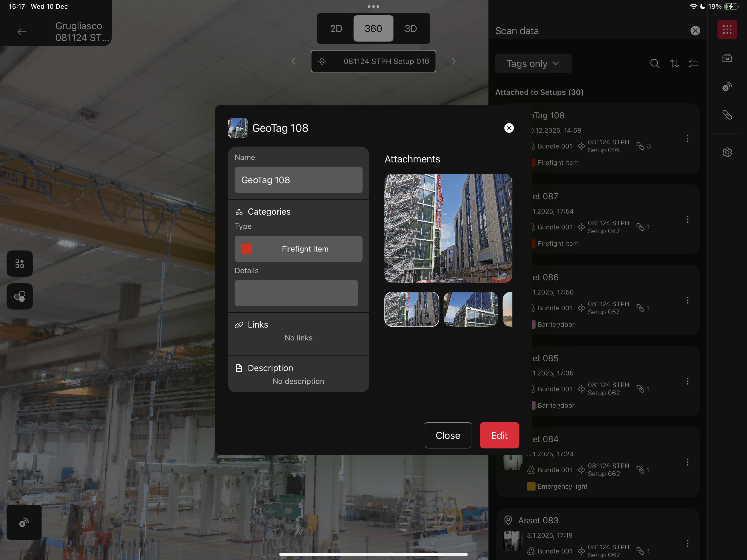Image resolution: width=747 pixels, height=560 pixels.
Task: Open the overlapping circles layers tool
Action: pos(20,296)
